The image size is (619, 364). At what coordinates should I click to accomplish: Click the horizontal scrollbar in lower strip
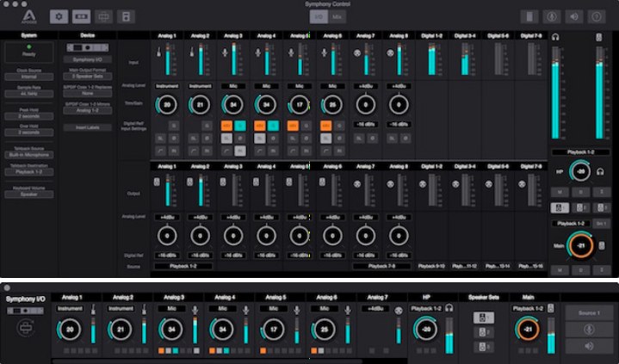(207, 361)
